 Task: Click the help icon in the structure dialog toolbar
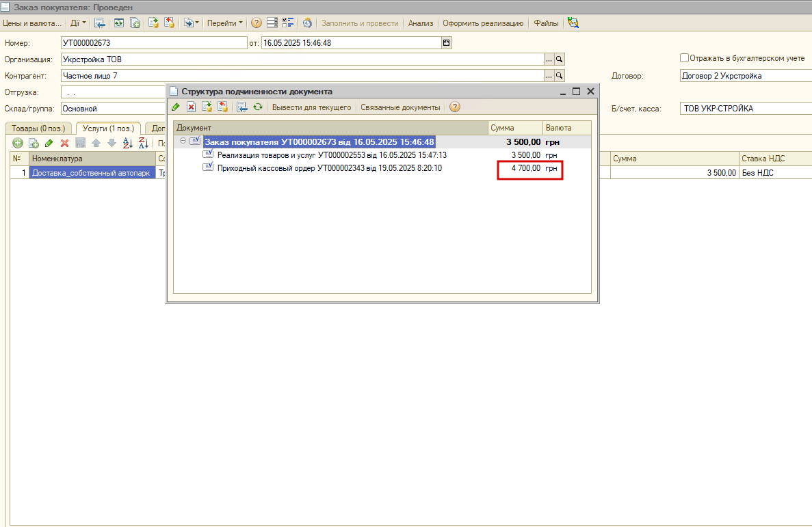point(455,107)
